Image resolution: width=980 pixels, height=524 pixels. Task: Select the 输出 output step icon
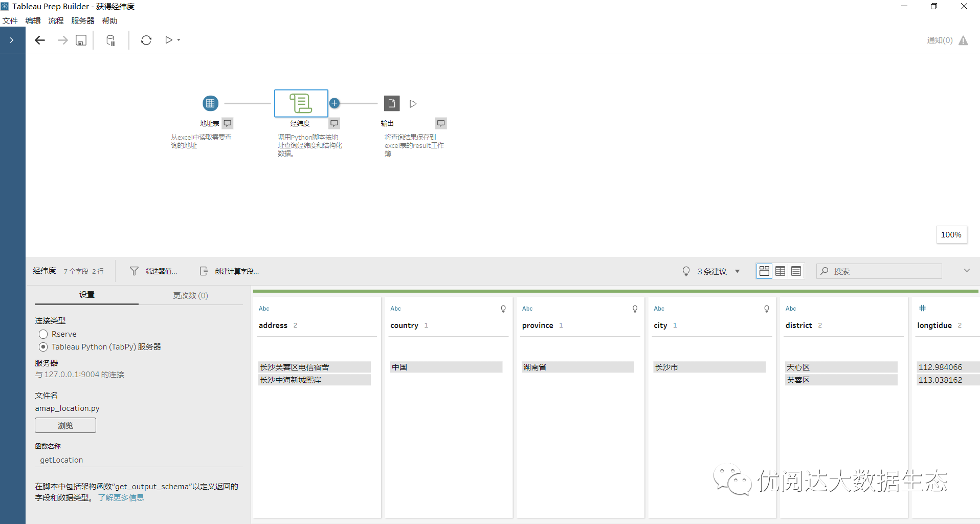pos(392,103)
